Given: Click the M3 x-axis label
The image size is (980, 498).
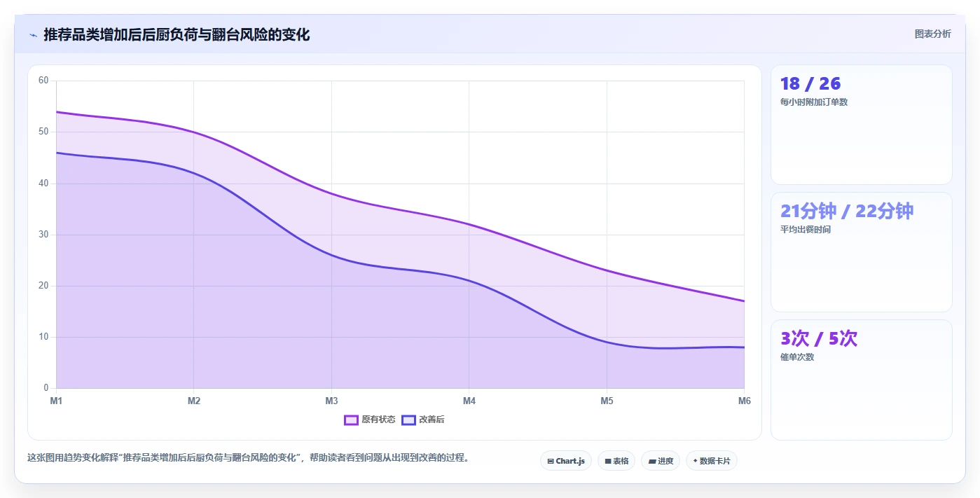Looking at the screenshot, I should pyautogui.click(x=331, y=401).
